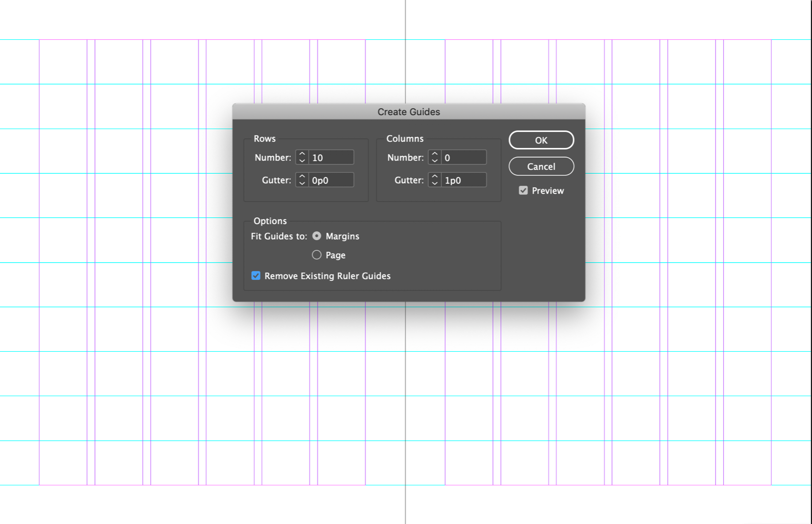This screenshot has width=812, height=524.
Task: Click the Create Guides title bar
Action: (x=409, y=112)
